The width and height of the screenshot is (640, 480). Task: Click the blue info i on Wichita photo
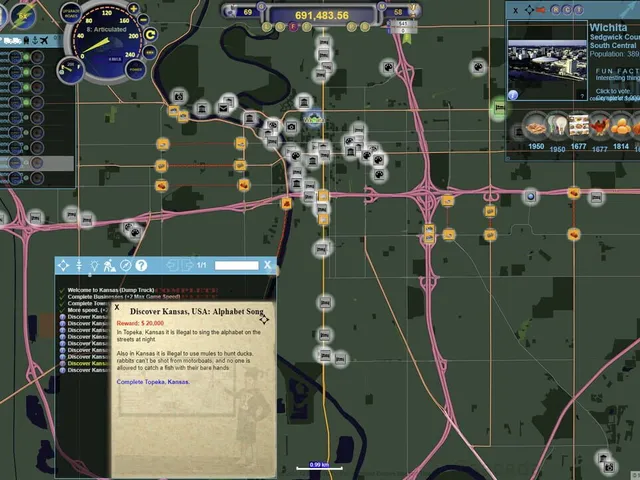(513, 95)
